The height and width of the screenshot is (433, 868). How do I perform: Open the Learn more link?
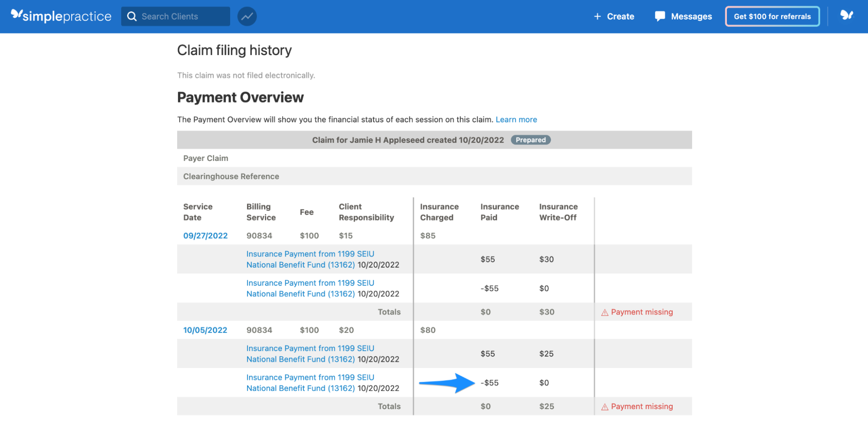(x=516, y=119)
